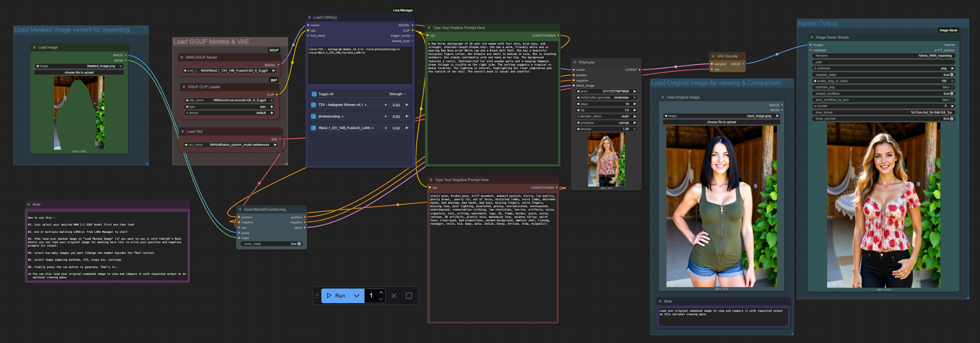Toggle noise_mask in InpaintModelConditioning
The height and width of the screenshot is (343, 980).
(299, 244)
